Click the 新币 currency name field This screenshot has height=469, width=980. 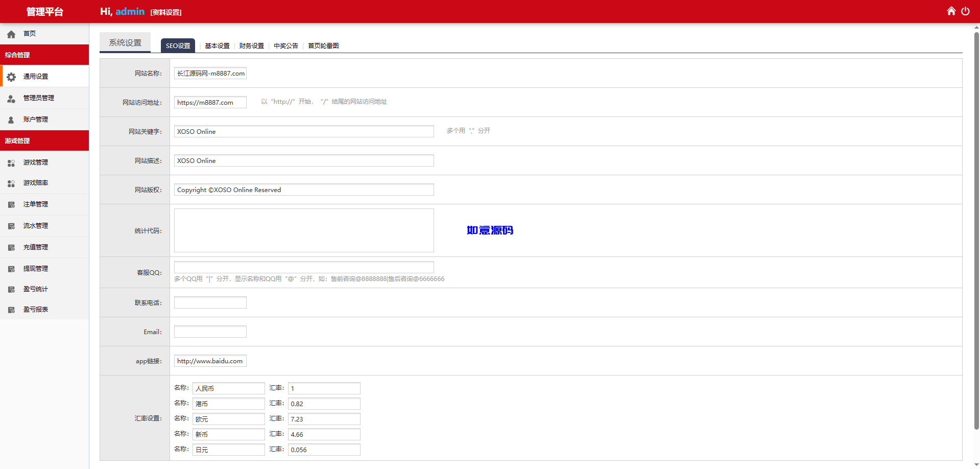pyautogui.click(x=229, y=434)
